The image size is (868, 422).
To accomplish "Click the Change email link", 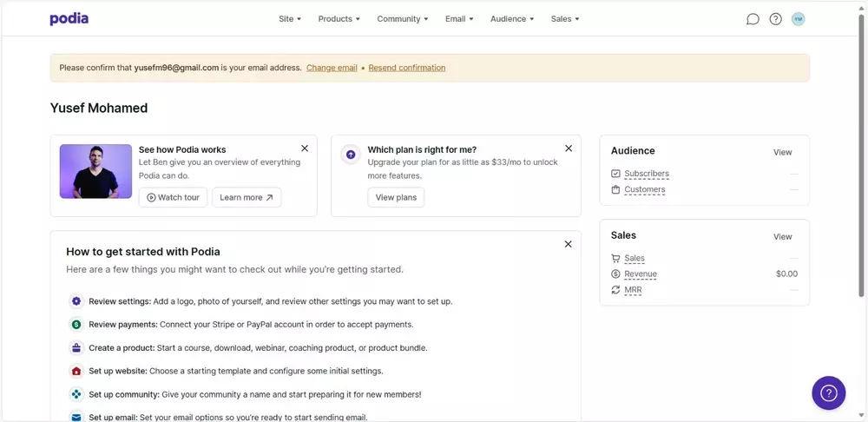I will click(x=332, y=68).
